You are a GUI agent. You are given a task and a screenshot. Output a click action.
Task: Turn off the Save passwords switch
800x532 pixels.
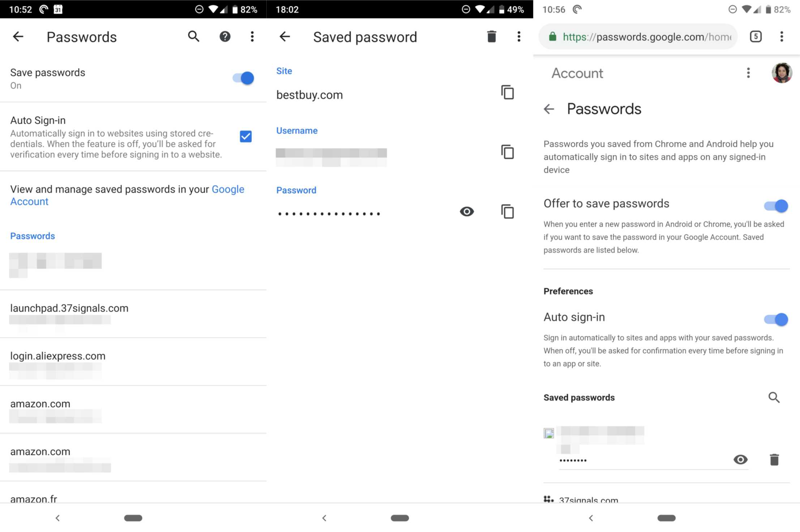point(243,78)
